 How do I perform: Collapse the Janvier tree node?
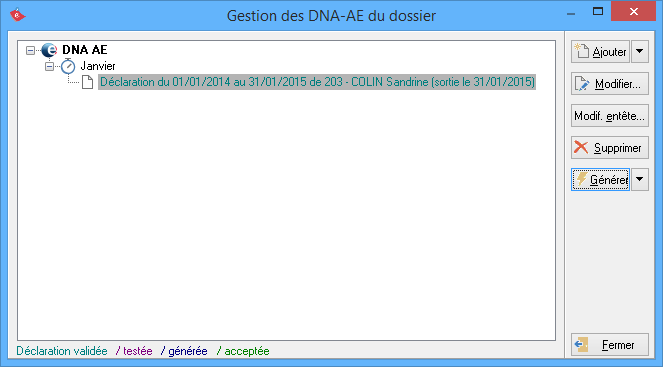[49, 66]
